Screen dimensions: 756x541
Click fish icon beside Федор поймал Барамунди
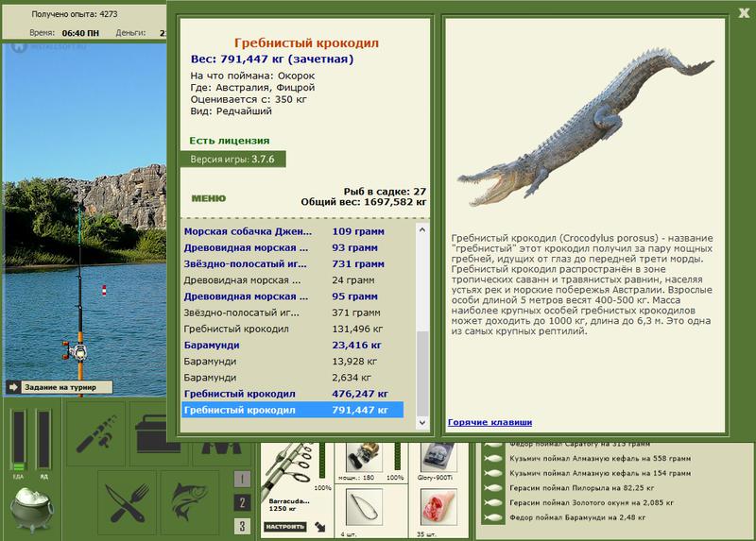pos(492,518)
